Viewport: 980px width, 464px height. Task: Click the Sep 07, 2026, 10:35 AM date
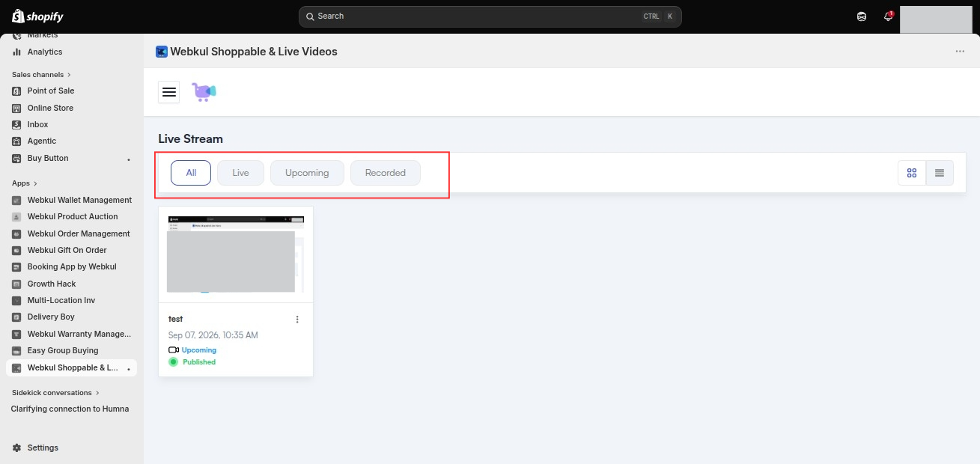click(213, 335)
